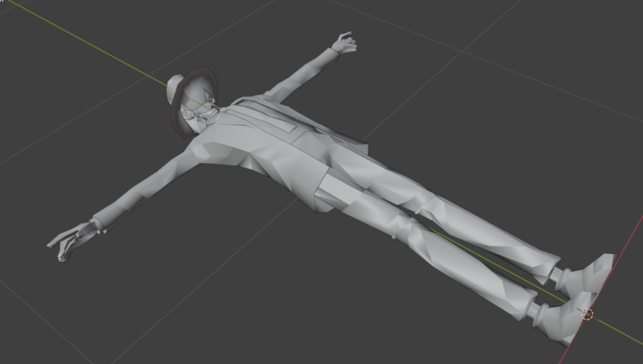This screenshot has height=364, width=643.
Task: Select the round glasses on the face
Action: [x=188, y=114]
